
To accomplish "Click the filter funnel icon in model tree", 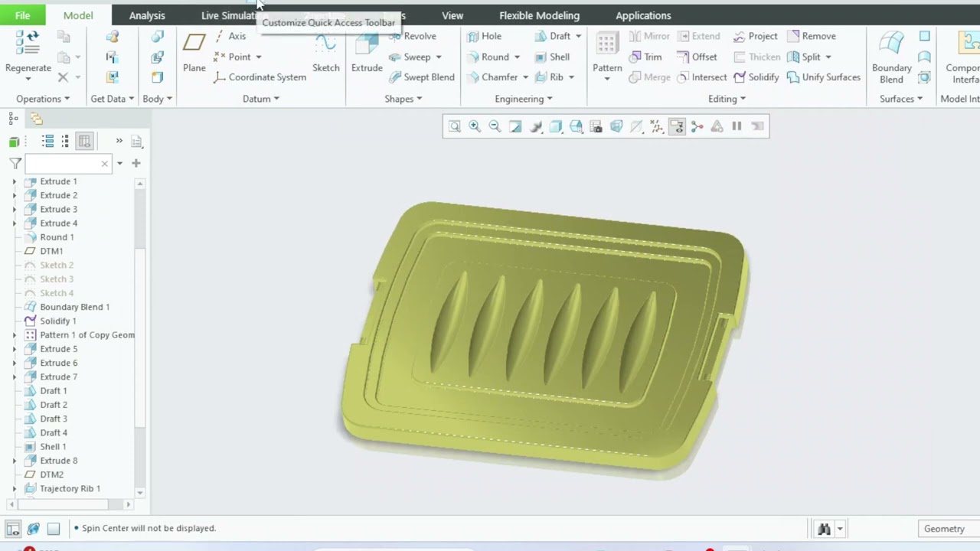I will (15, 163).
